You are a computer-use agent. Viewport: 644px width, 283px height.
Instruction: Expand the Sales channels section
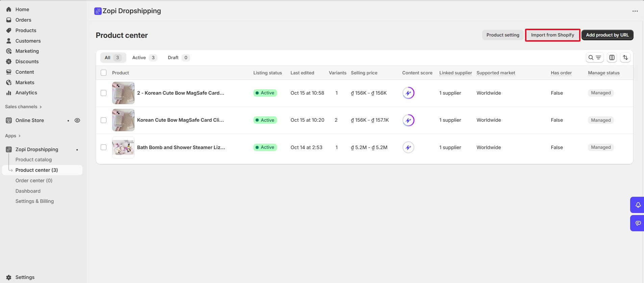click(23, 107)
